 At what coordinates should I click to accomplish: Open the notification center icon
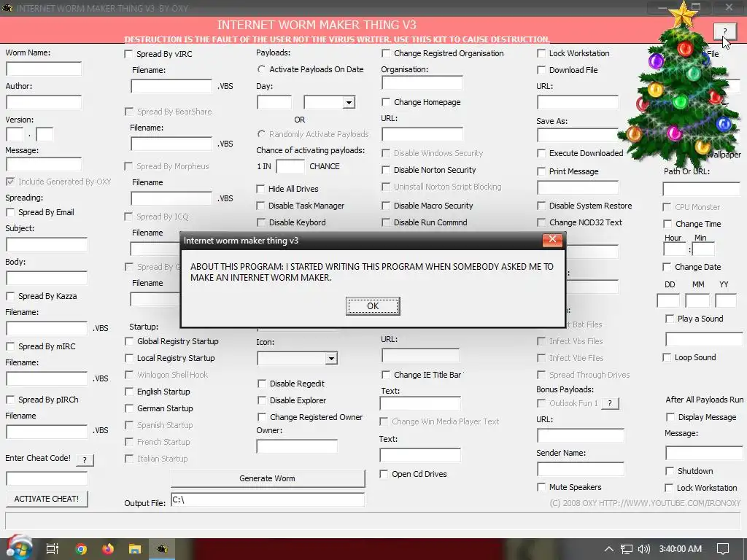(723, 549)
